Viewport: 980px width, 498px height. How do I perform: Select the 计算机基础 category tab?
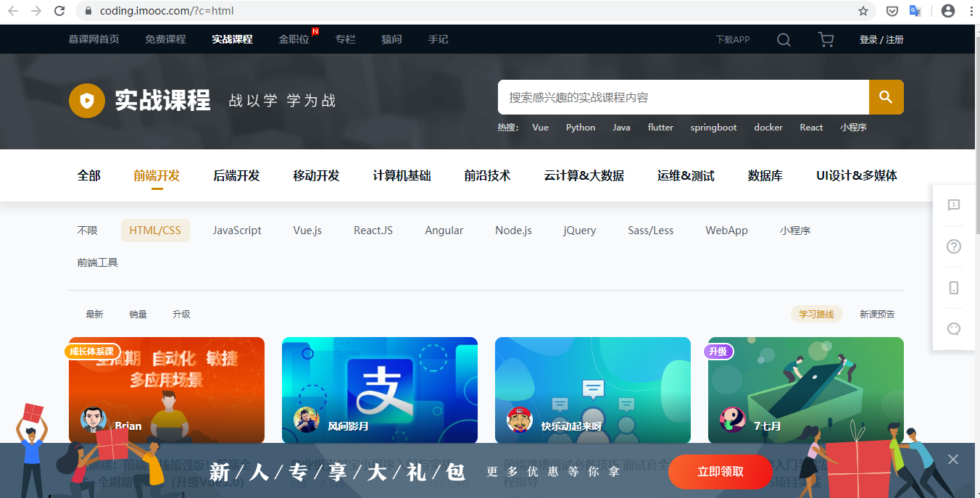click(x=402, y=175)
